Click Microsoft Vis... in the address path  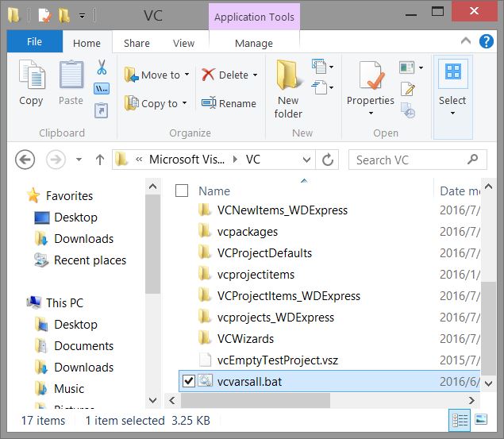[187, 160]
